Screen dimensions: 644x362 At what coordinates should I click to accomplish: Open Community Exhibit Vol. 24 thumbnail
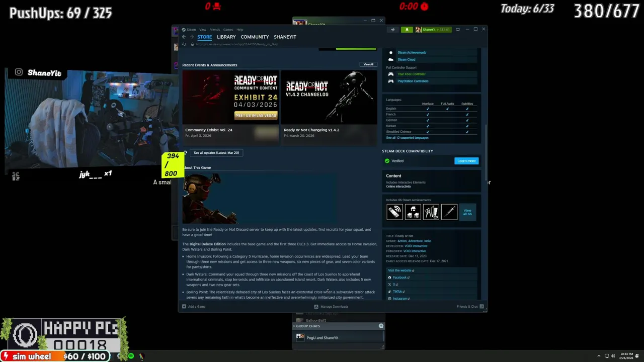point(230,98)
